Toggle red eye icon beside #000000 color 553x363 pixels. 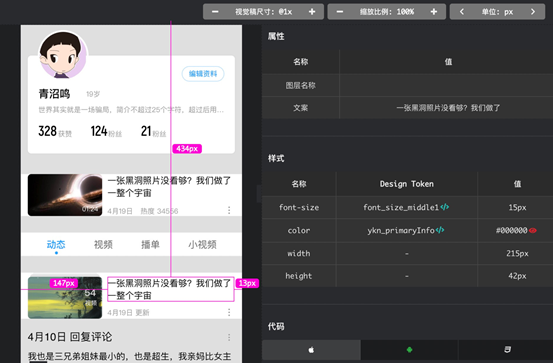click(x=533, y=230)
